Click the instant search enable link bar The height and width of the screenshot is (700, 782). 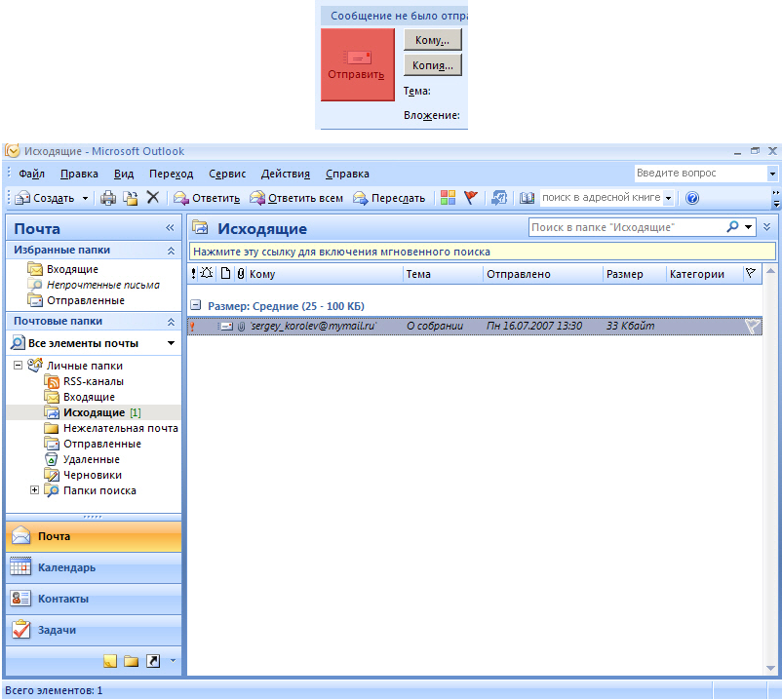tap(483, 252)
